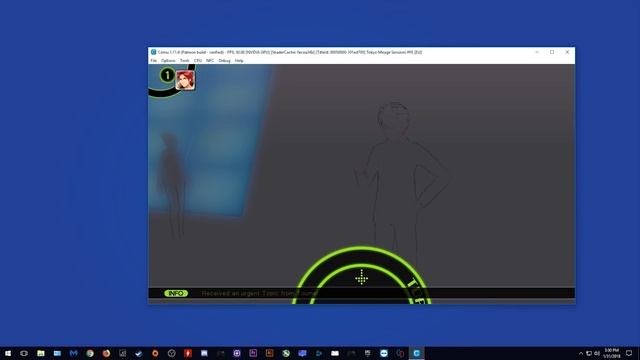Click the green INFO label
Screen dimensions: 640x360
176,293
